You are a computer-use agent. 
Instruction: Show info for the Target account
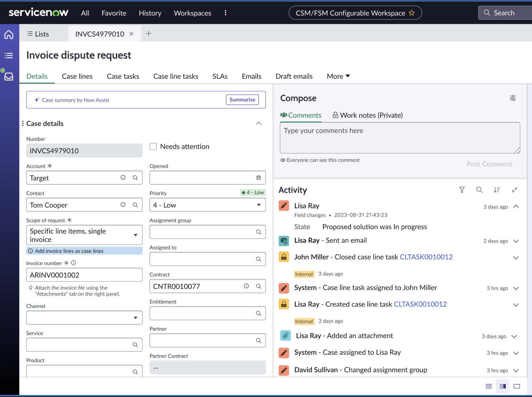tap(123, 178)
